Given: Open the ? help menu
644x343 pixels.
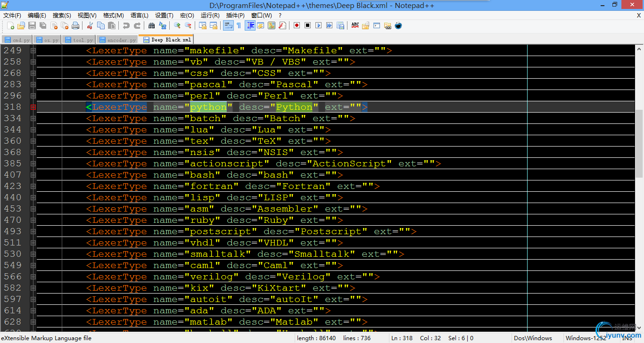Looking at the screenshot, I should [x=280, y=16].
